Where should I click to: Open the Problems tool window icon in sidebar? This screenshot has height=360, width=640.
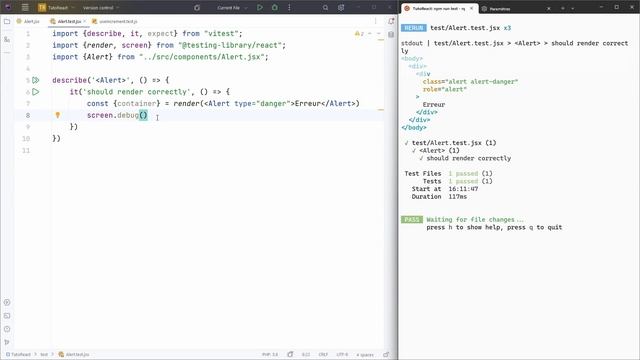7,329
